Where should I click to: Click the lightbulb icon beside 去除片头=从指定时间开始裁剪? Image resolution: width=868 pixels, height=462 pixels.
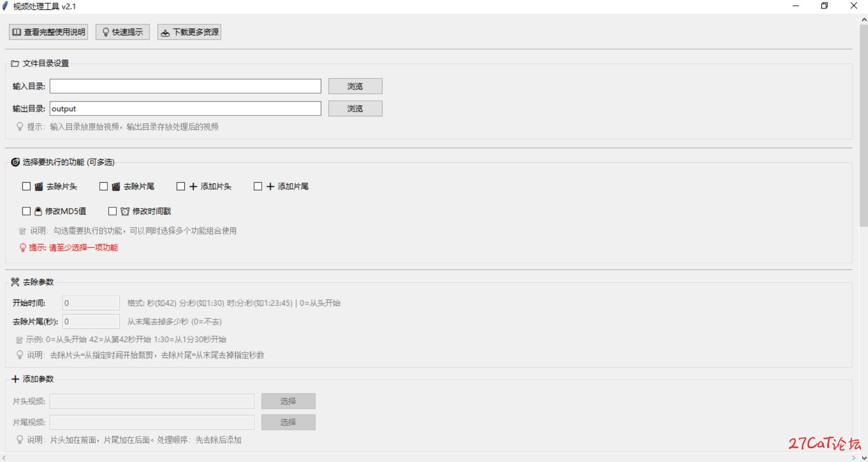coord(20,355)
